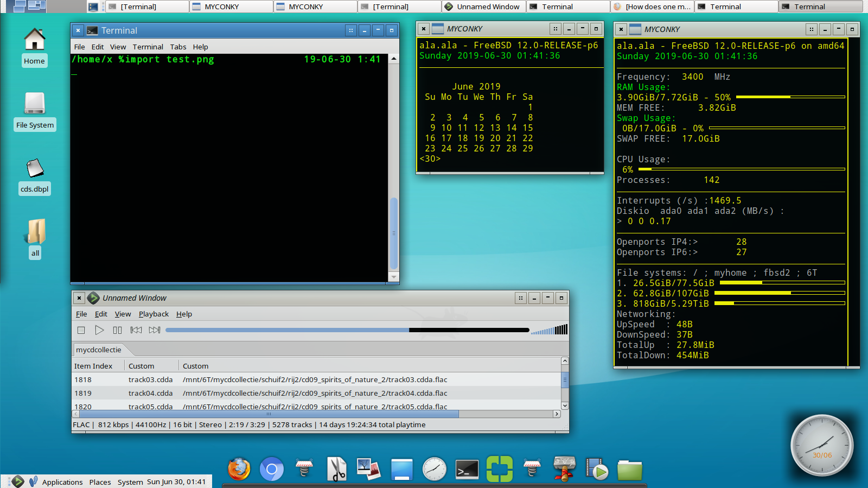The width and height of the screenshot is (868, 488).
Task: Open the Tabs menu in Terminal
Action: [x=178, y=47]
